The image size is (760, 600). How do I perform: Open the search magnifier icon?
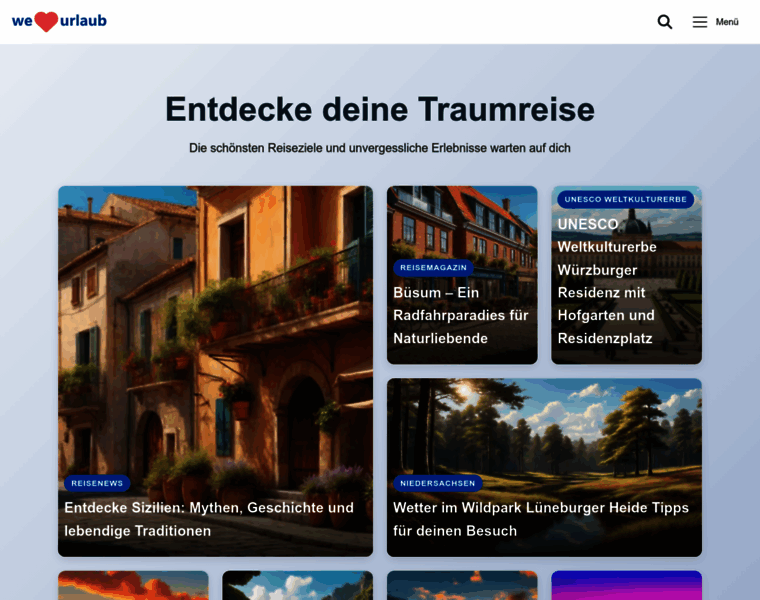(665, 22)
